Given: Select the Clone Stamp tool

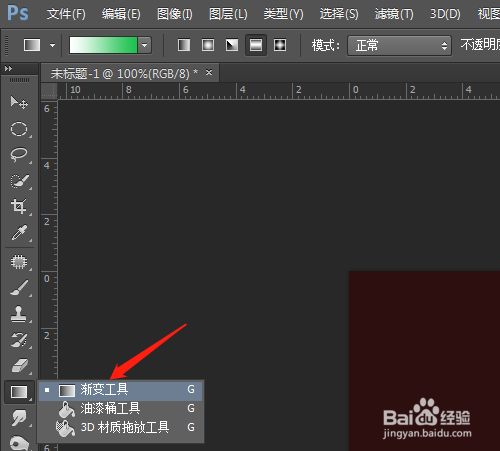Looking at the screenshot, I should coord(19,314).
